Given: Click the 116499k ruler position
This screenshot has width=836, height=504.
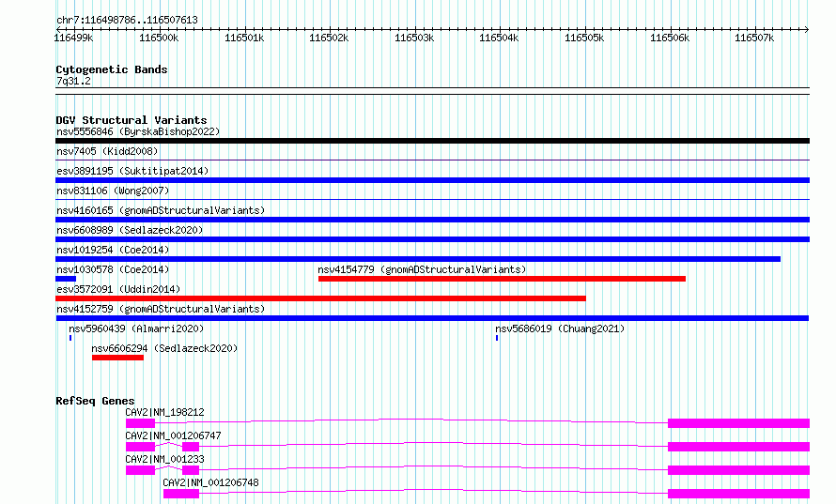Looking at the screenshot, I should pyautogui.click(x=73, y=38).
